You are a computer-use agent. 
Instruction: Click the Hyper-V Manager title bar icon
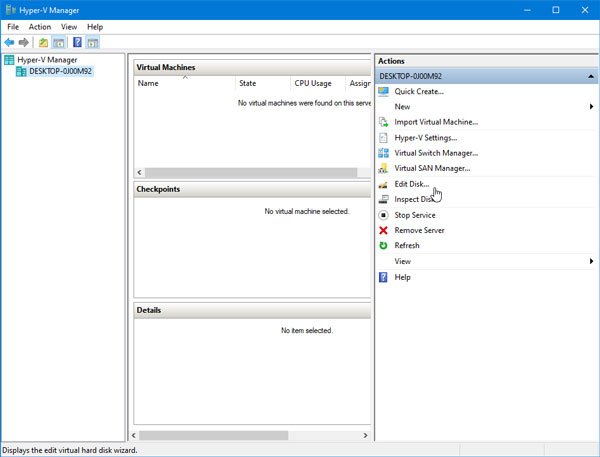10,10
